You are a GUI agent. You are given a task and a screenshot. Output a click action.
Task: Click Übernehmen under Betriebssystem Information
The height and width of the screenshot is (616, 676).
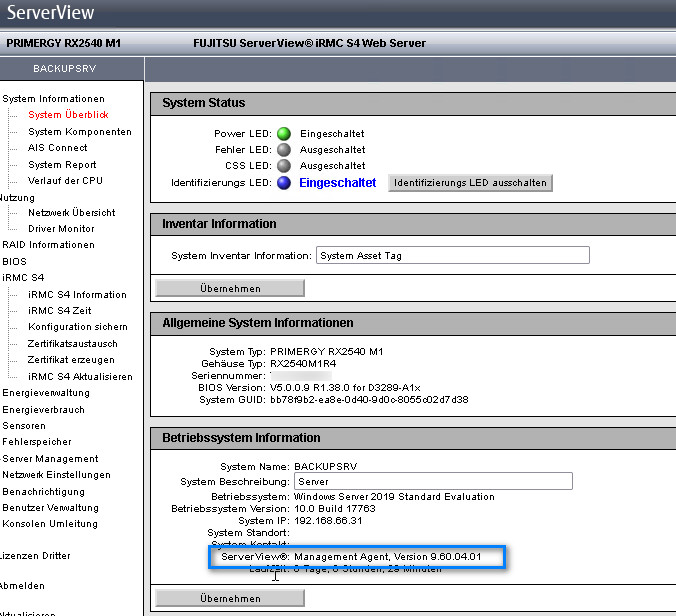pos(230,598)
